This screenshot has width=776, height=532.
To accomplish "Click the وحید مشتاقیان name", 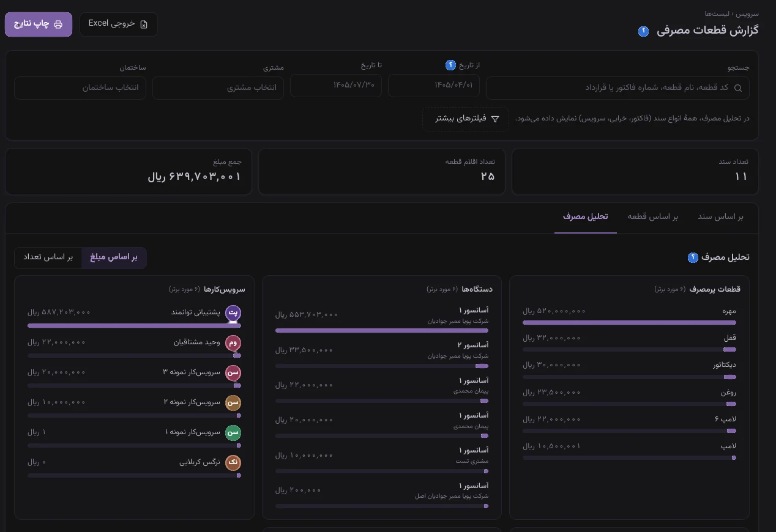I will (x=196, y=342).
